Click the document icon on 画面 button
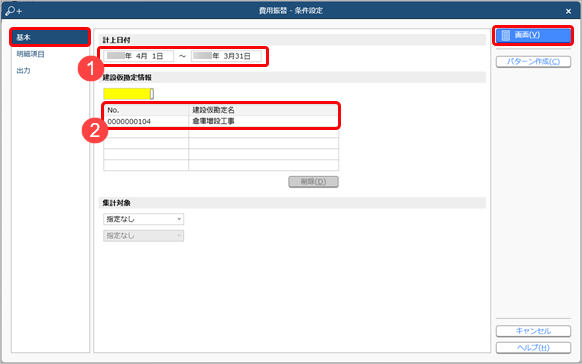Viewport: 582px width, 364px height. 506,35
